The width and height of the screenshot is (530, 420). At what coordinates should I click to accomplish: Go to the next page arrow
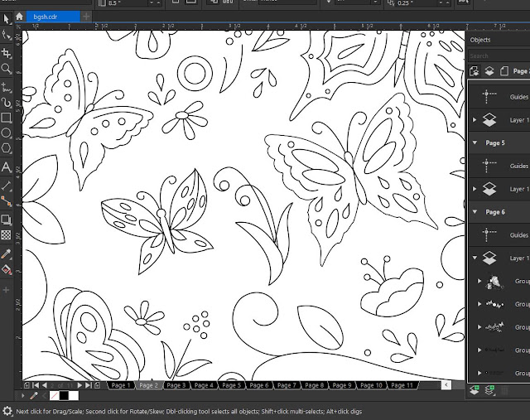click(x=79, y=385)
